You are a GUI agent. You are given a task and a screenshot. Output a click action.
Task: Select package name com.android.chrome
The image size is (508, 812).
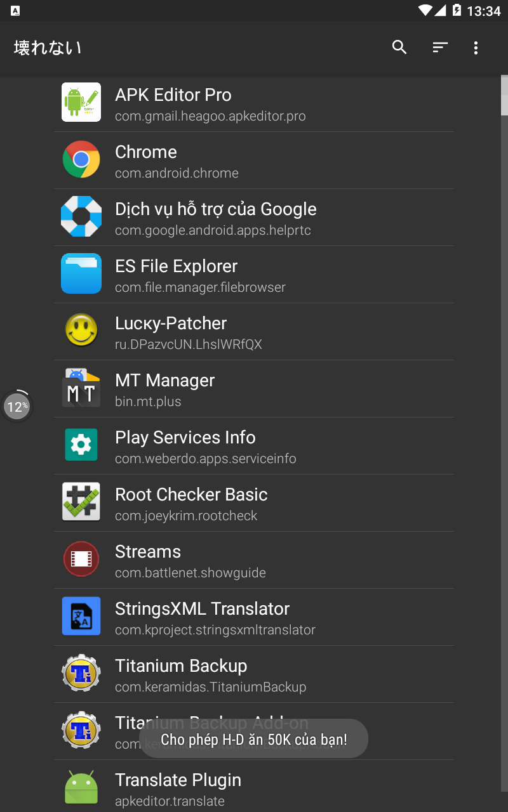177,173
